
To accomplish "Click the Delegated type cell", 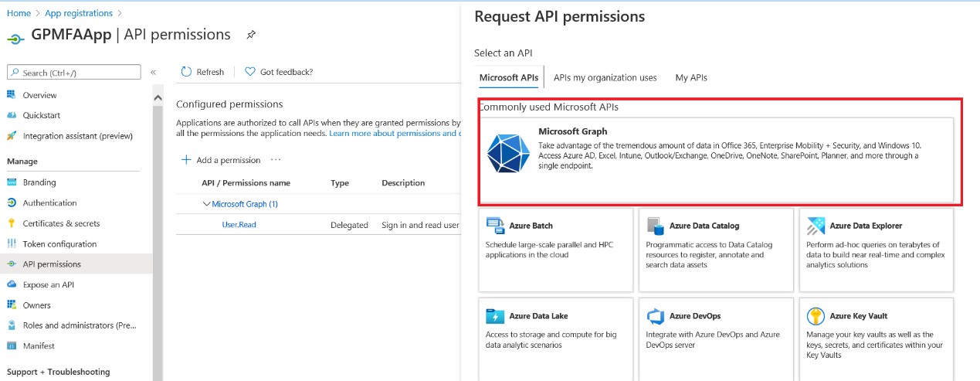I will click(349, 225).
